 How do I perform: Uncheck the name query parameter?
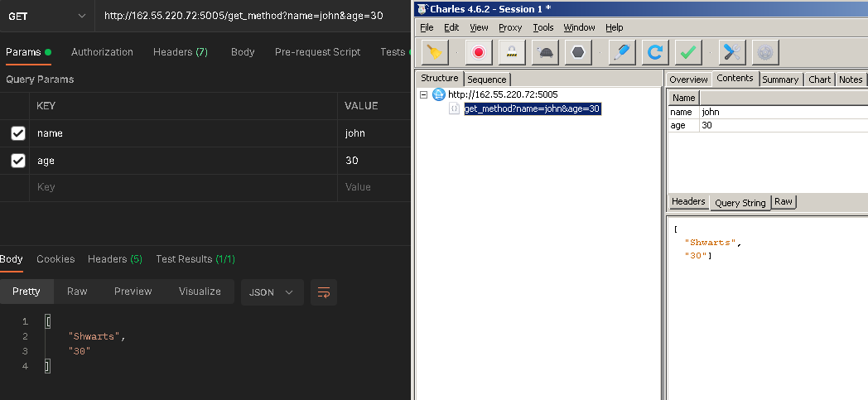(18, 133)
